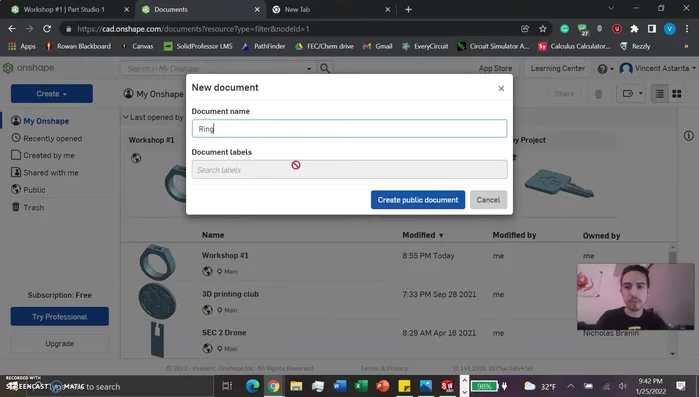Open Rowan Blackboard bookmark
The height and width of the screenshot is (397, 699).
point(78,46)
